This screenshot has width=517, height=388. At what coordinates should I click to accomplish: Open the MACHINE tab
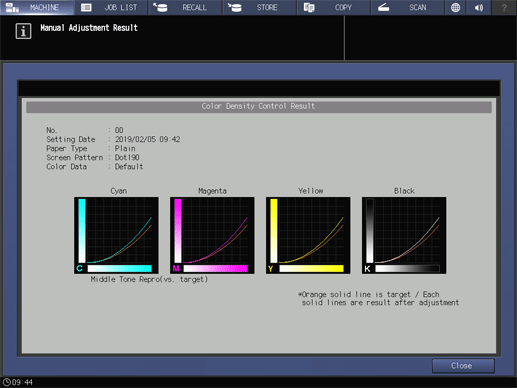click(x=37, y=7)
